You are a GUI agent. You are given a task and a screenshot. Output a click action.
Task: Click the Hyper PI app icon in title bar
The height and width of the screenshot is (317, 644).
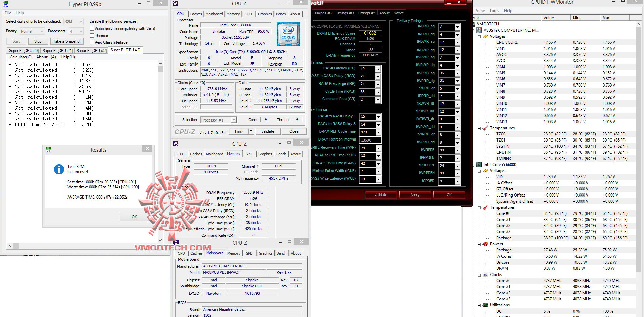tap(6, 4)
